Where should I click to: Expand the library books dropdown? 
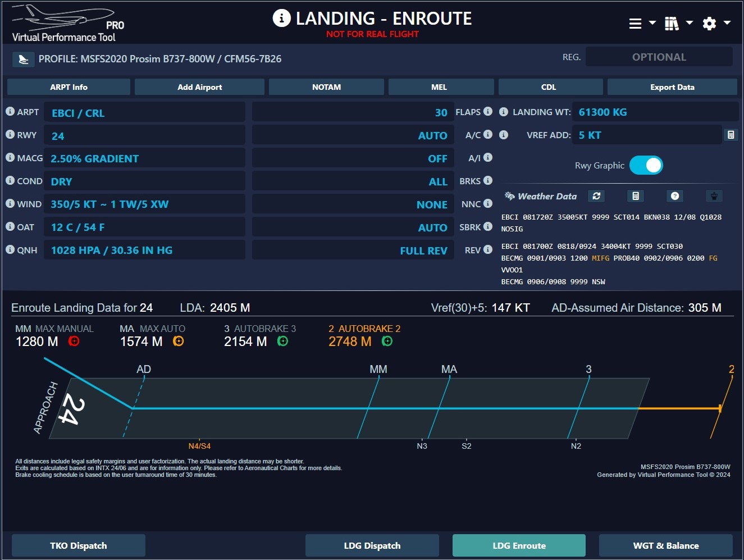click(x=678, y=23)
